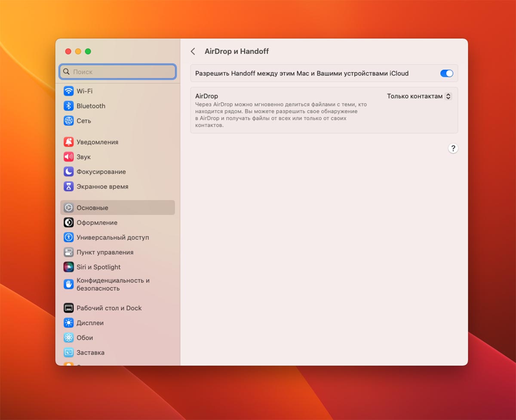Screen dimensions: 516x420
Task: Click the Wi-Fi icon in sidebar
Action: [69, 91]
